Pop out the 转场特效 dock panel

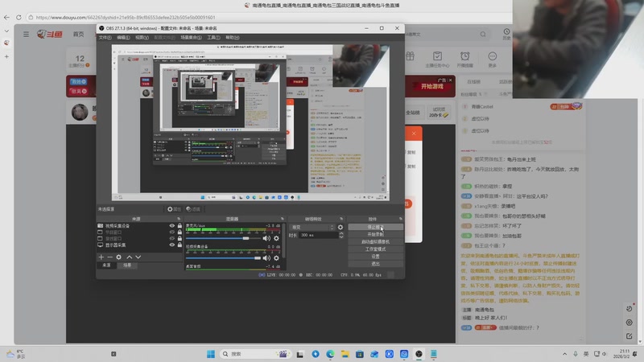pos(341,219)
